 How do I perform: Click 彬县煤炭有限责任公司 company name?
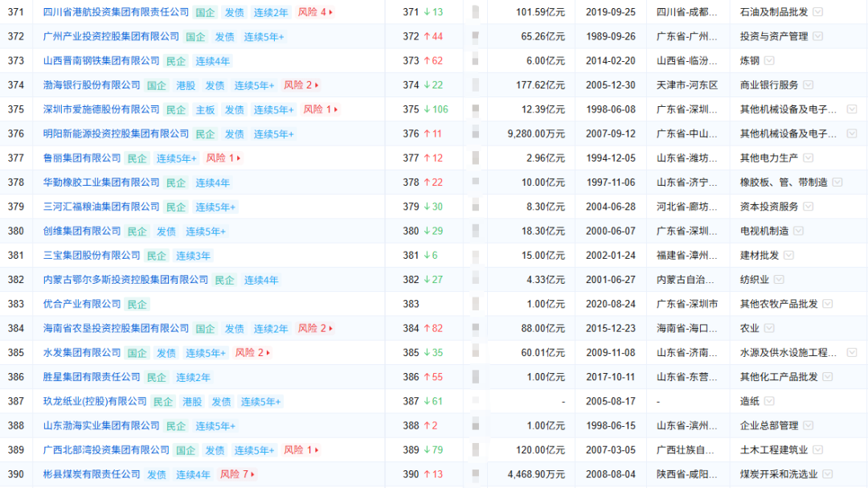click(92, 474)
